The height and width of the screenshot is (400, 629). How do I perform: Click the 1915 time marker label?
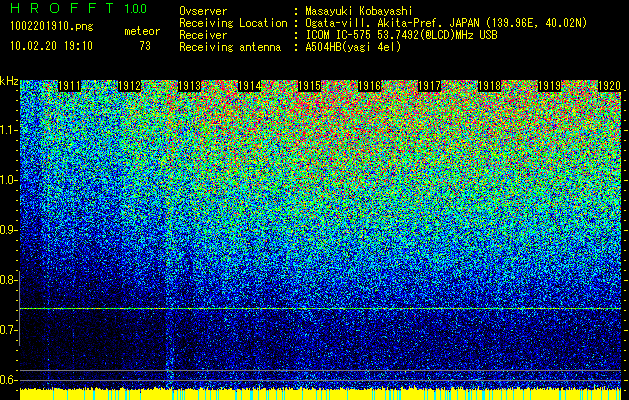click(x=309, y=86)
